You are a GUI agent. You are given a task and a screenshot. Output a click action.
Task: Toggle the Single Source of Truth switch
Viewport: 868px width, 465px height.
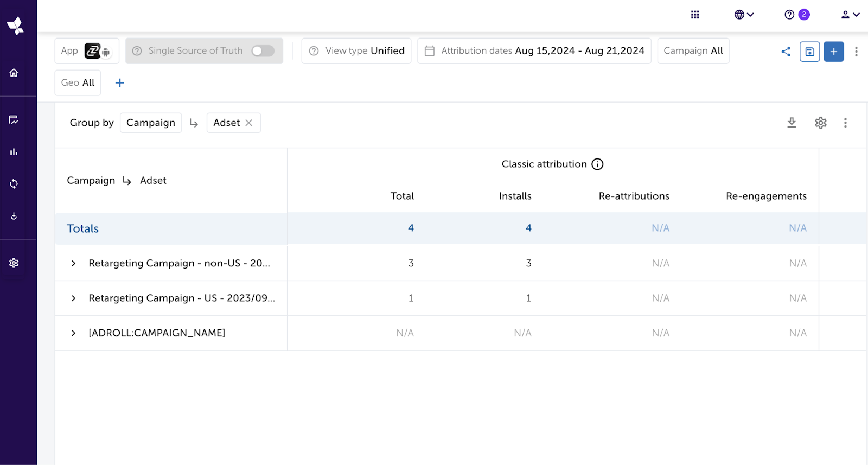(x=263, y=51)
